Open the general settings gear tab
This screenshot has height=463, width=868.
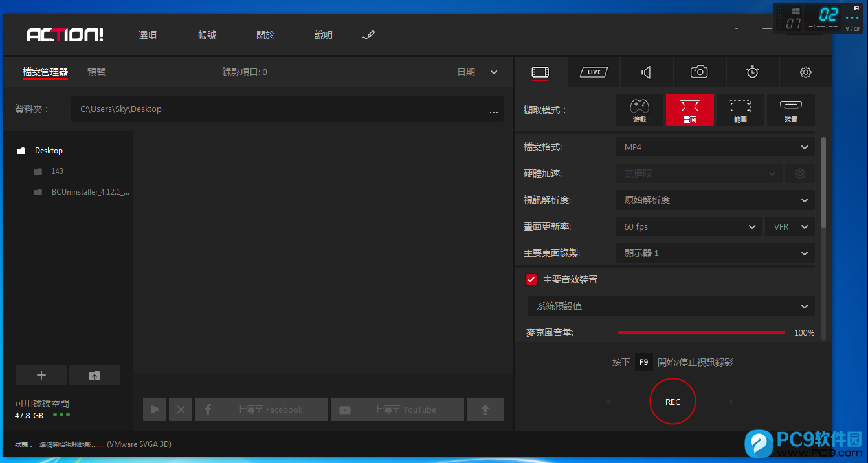point(805,72)
